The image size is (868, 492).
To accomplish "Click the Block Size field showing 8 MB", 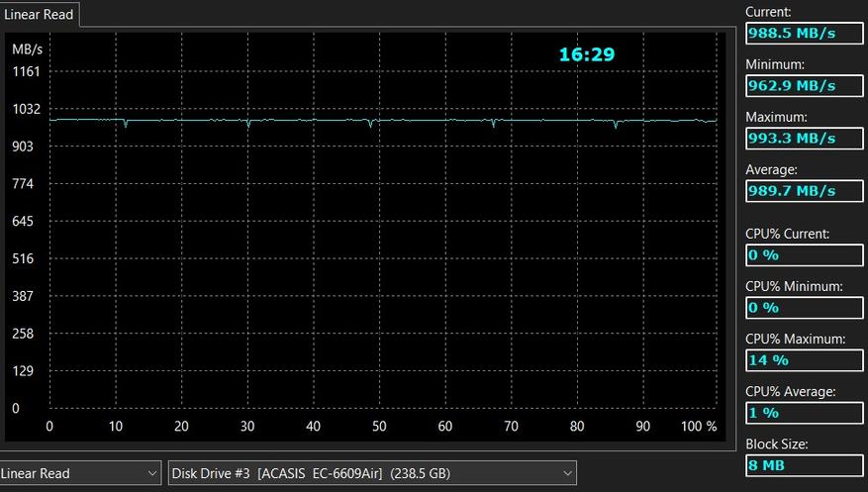I will point(805,465).
